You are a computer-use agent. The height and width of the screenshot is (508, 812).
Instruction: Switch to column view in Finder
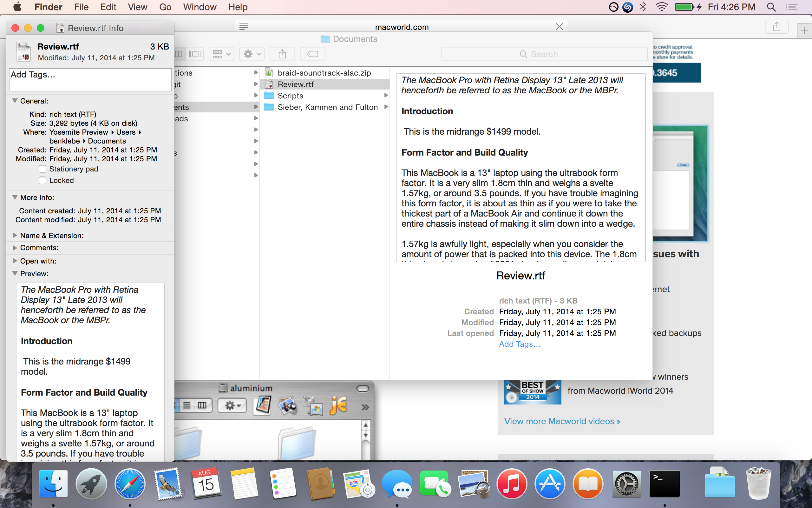(x=179, y=54)
